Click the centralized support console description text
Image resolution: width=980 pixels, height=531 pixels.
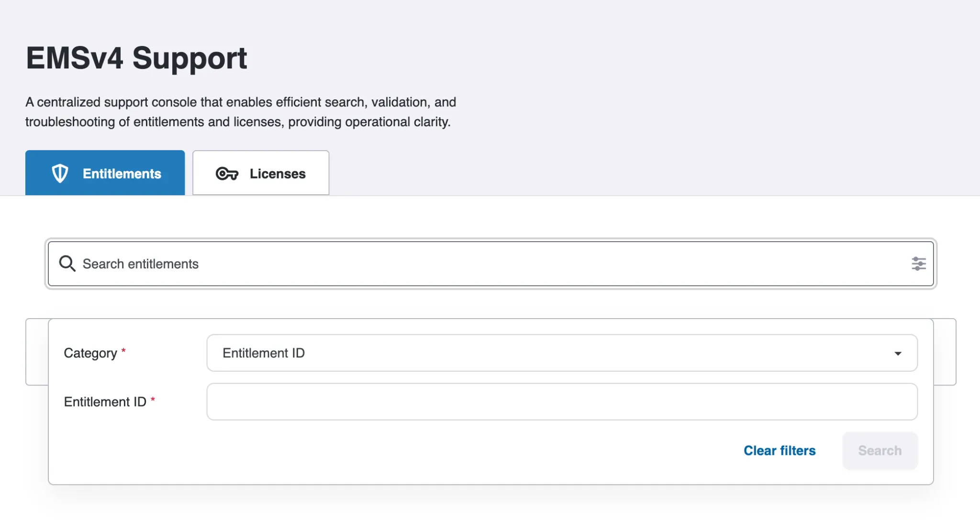[241, 112]
